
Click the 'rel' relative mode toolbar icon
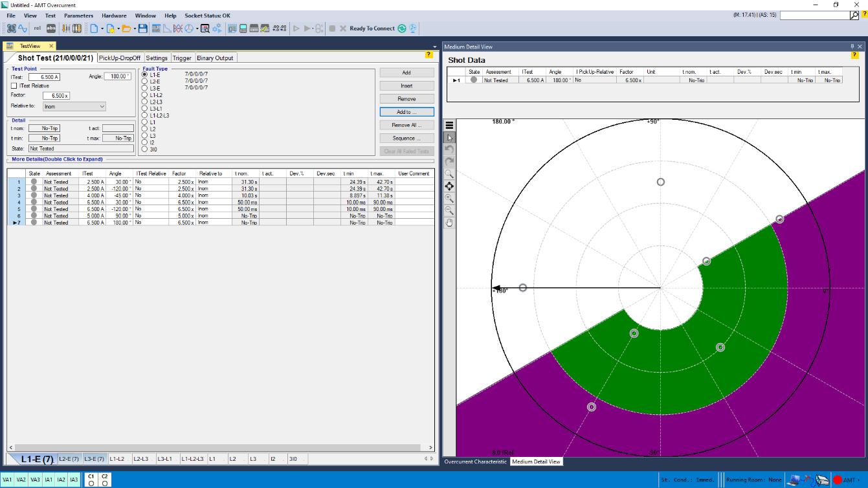pyautogui.click(x=37, y=28)
